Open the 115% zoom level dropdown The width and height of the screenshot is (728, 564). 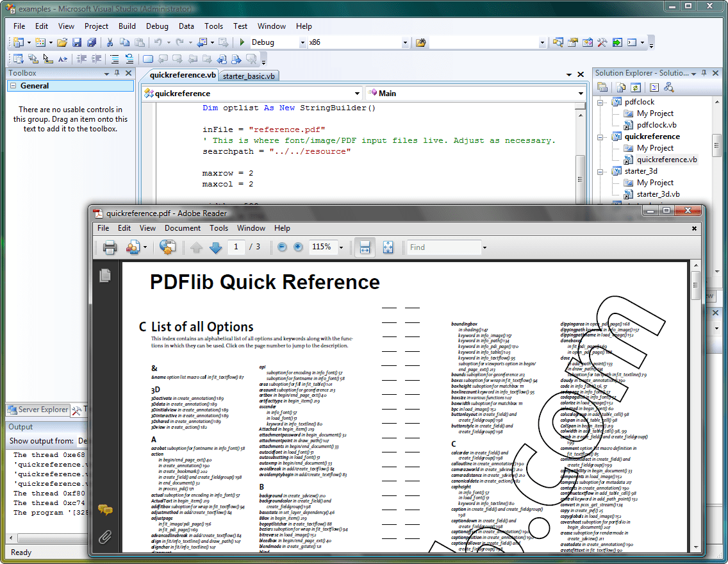point(341,247)
